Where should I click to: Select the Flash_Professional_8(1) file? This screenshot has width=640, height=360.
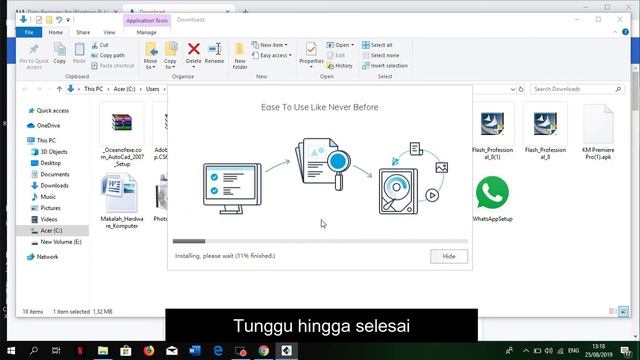tap(492, 131)
